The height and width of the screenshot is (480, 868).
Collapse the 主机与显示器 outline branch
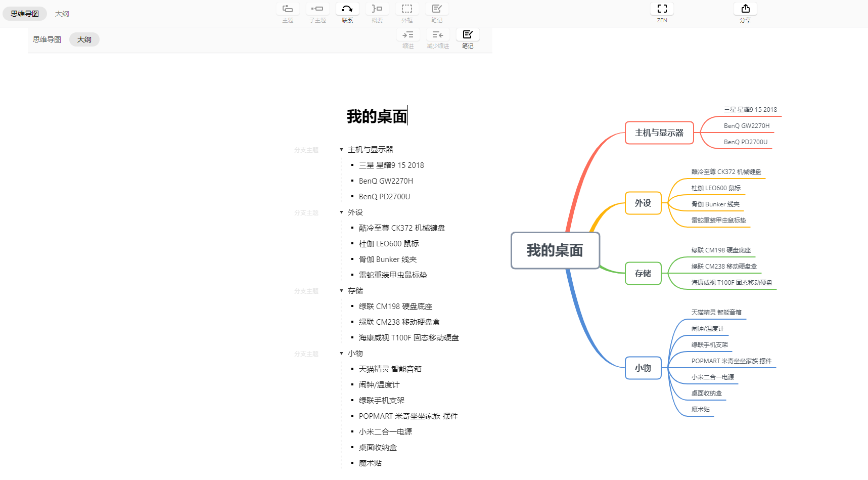[341, 150]
